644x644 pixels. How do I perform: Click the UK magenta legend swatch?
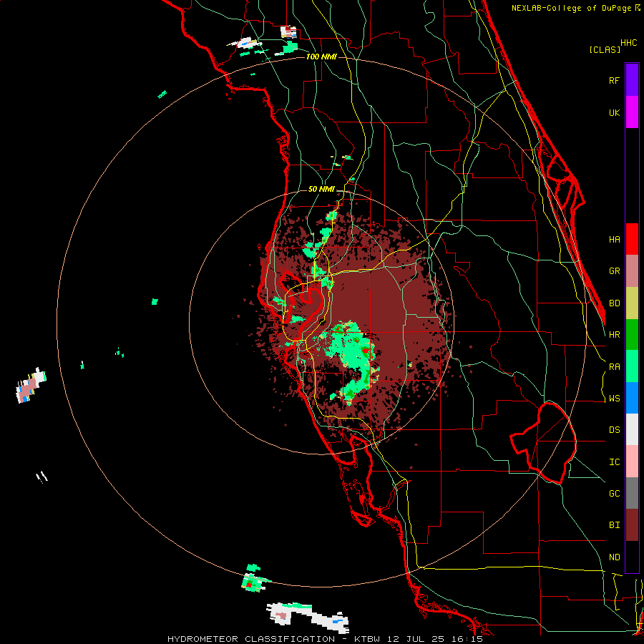pyautogui.click(x=632, y=112)
